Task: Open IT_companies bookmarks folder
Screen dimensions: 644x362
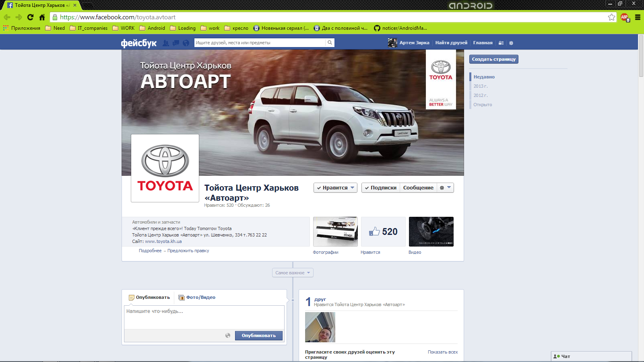Action: click(x=89, y=28)
